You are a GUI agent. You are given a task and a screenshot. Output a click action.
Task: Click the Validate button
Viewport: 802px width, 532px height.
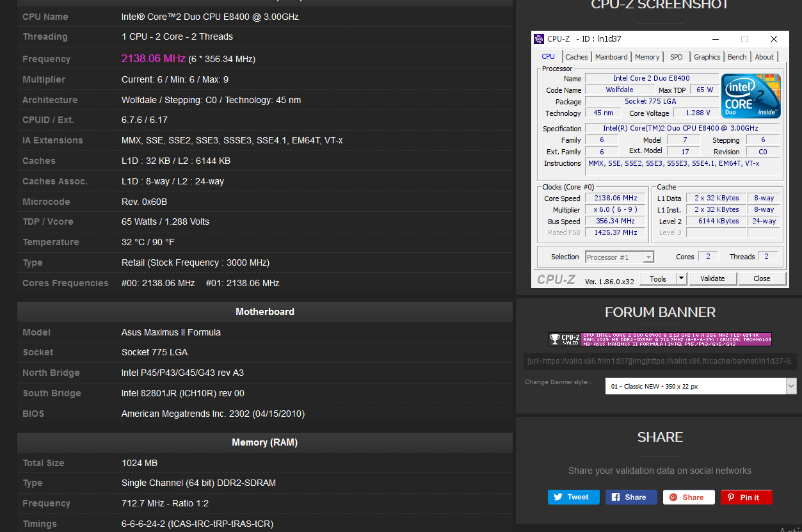pos(712,278)
